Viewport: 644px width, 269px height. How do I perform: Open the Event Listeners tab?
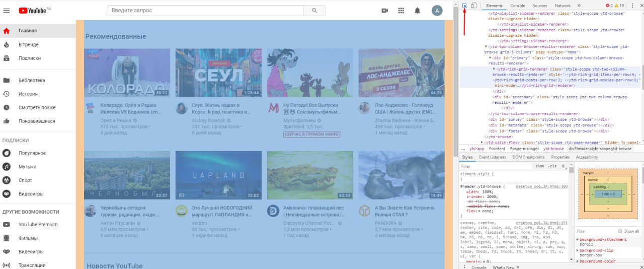493,157
